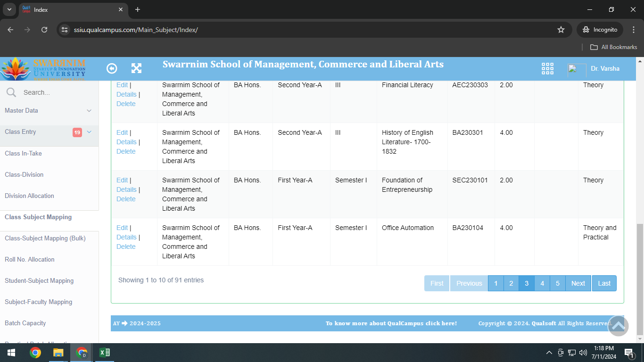Go to page 2 of entries
Screen dimensions: 644x362
(x=511, y=283)
